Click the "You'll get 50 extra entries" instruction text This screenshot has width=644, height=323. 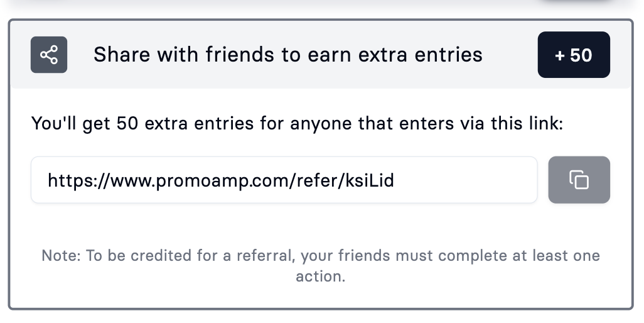pyautogui.click(x=297, y=123)
